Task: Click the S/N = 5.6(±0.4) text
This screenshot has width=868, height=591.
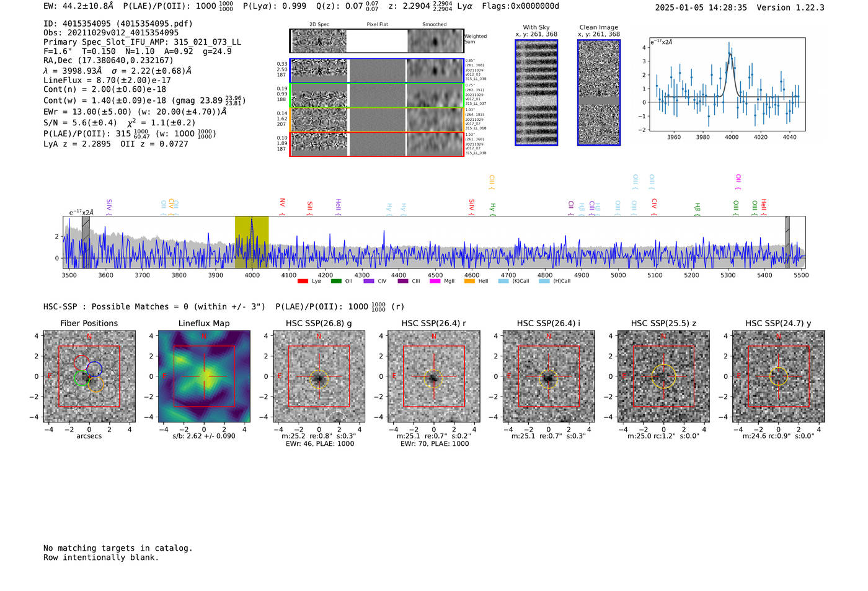Action: click(80, 123)
